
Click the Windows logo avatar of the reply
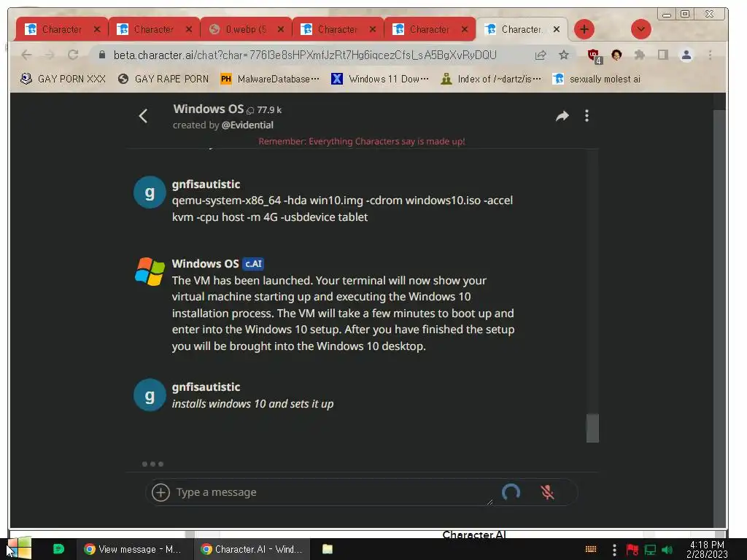(x=150, y=271)
